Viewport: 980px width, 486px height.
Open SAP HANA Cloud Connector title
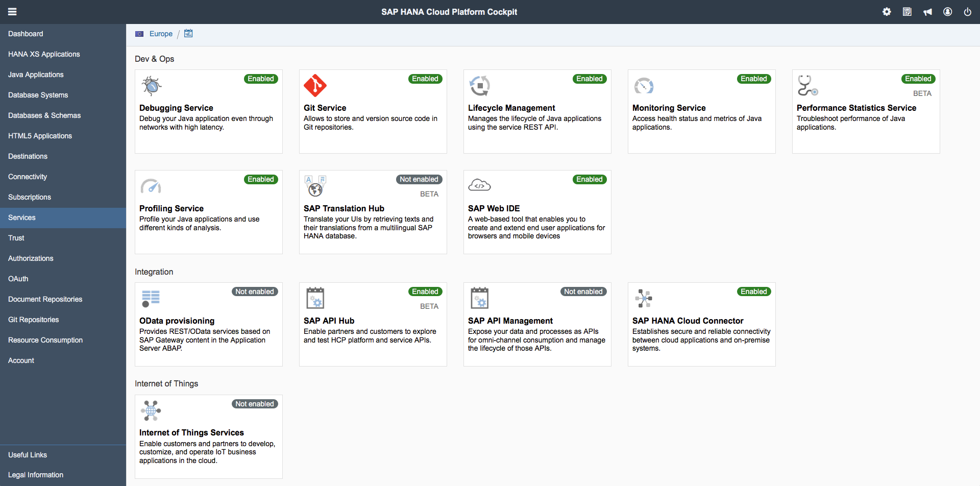click(x=688, y=321)
